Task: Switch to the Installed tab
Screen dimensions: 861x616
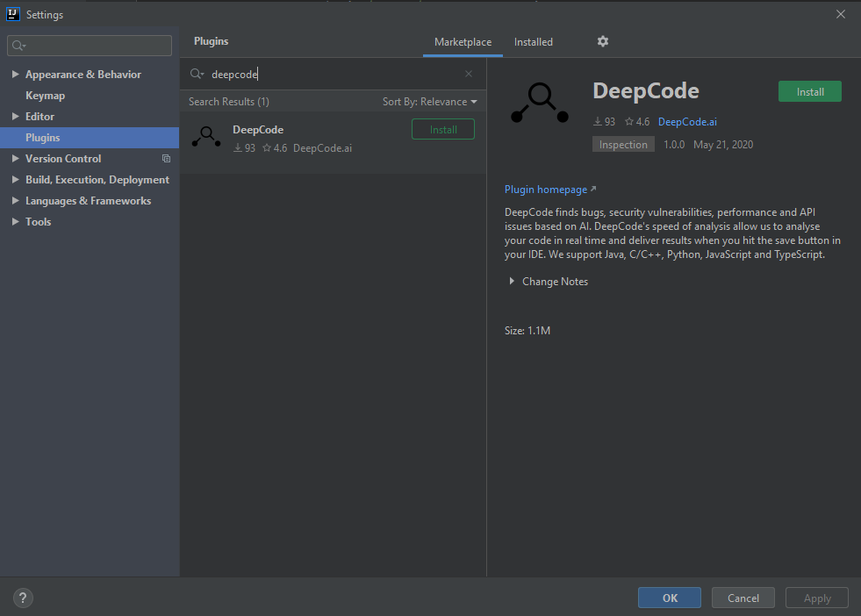Action: pos(533,42)
